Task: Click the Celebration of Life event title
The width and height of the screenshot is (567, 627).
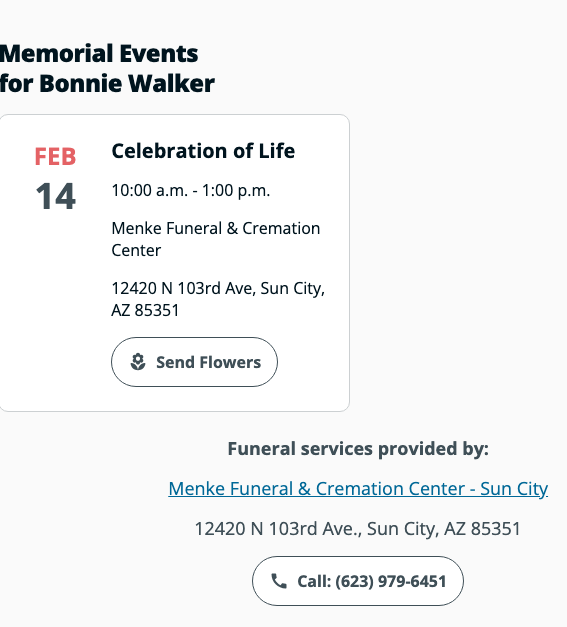Action: pyautogui.click(x=203, y=151)
